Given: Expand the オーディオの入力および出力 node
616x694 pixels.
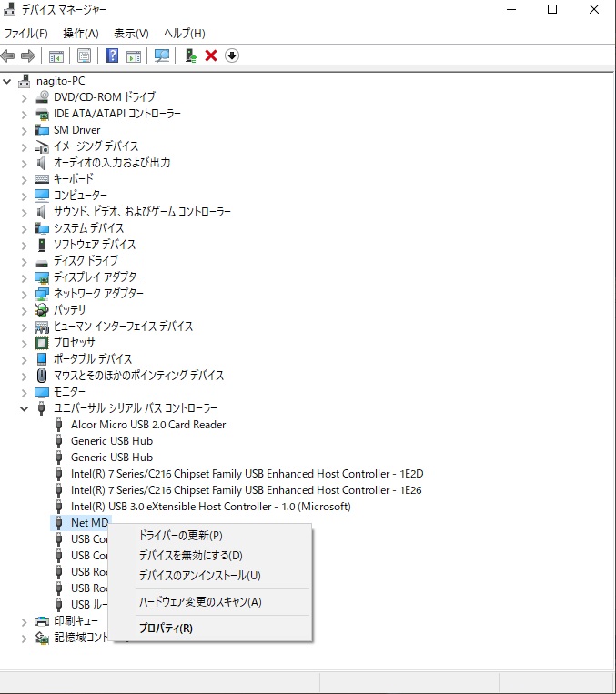Looking at the screenshot, I should 25,164.
